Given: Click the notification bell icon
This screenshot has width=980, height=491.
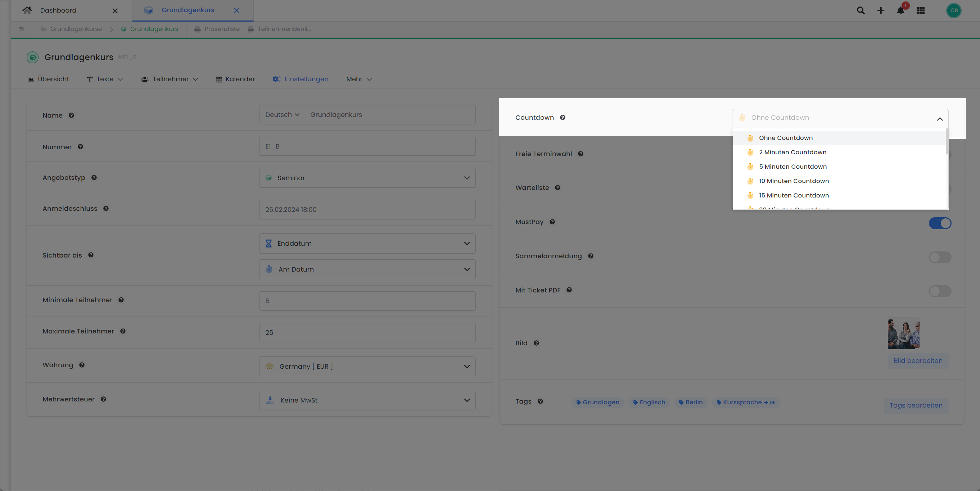Looking at the screenshot, I should (x=900, y=11).
